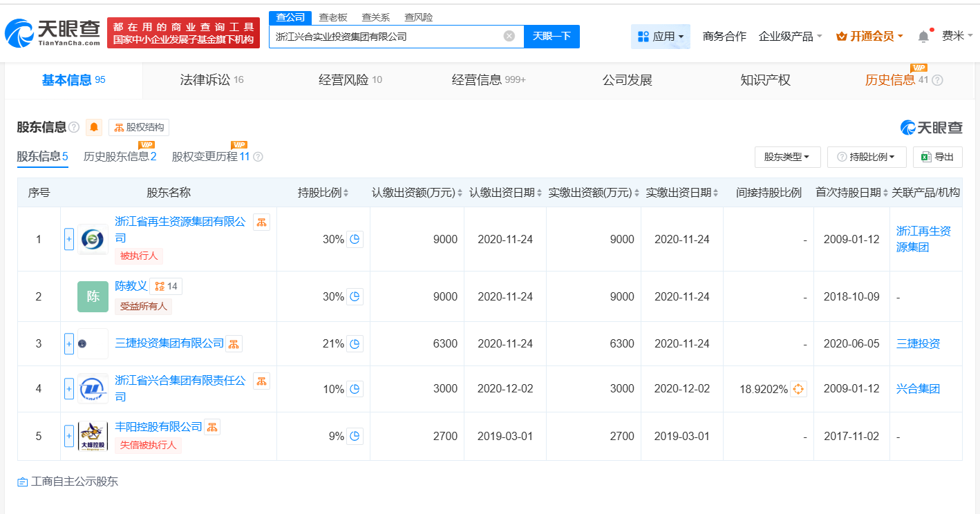Open the 费米 user menu
Image resolution: width=980 pixels, height=514 pixels.
[x=957, y=36]
